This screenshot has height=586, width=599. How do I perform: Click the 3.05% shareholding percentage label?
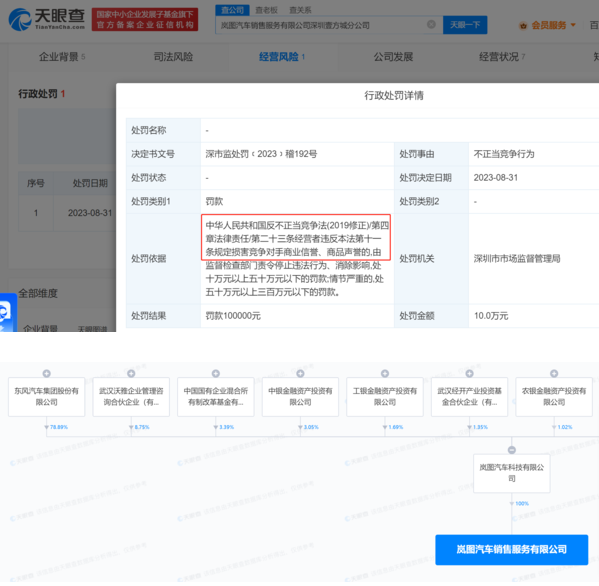coord(311,427)
